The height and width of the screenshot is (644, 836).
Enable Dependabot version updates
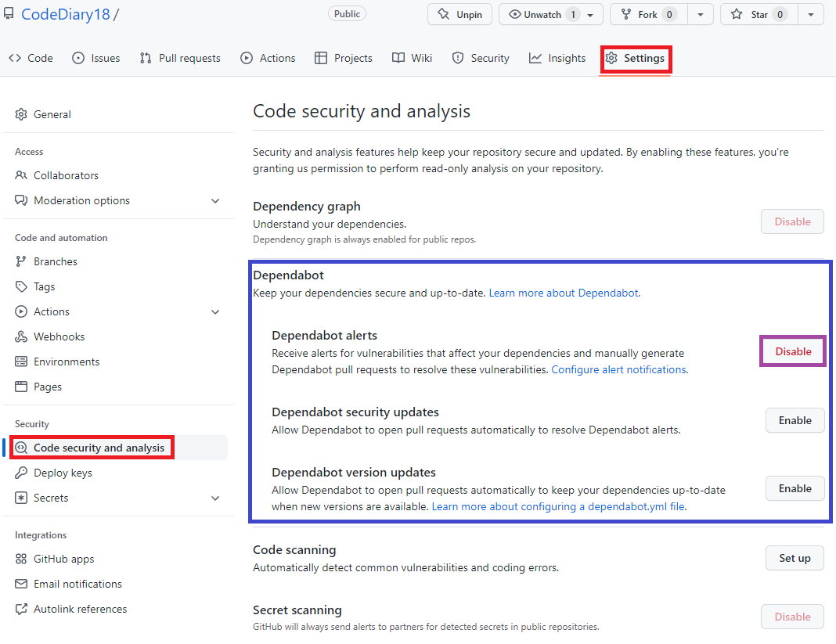pyautogui.click(x=795, y=488)
